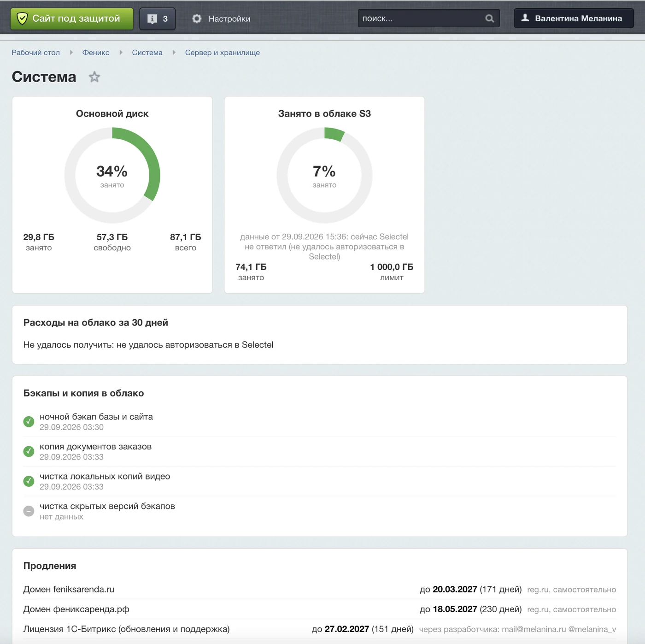Open Сервер и хранилище breadcrumb link
The height and width of the screenshot is (644, 645).
pyautogui.click(x=223, y=53)
